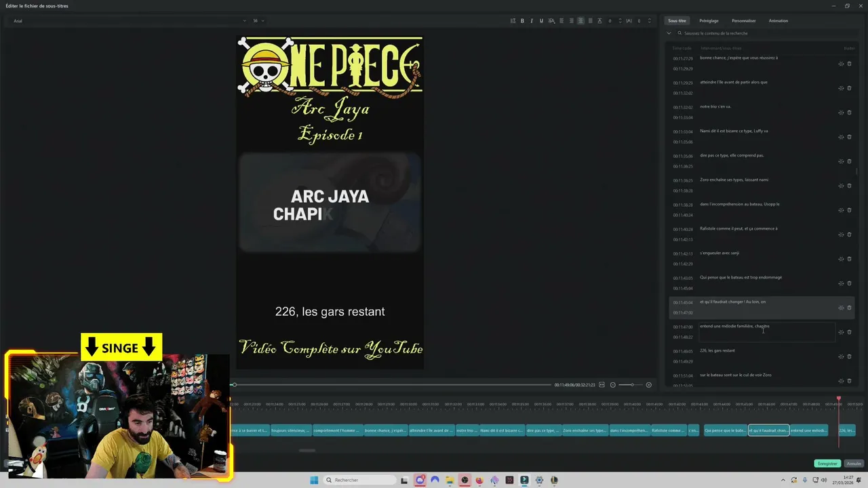Viewport: 868px width, 488px height.
Task: Click the timeline horizontal scrollbar
Action: [x=307, y=450]
